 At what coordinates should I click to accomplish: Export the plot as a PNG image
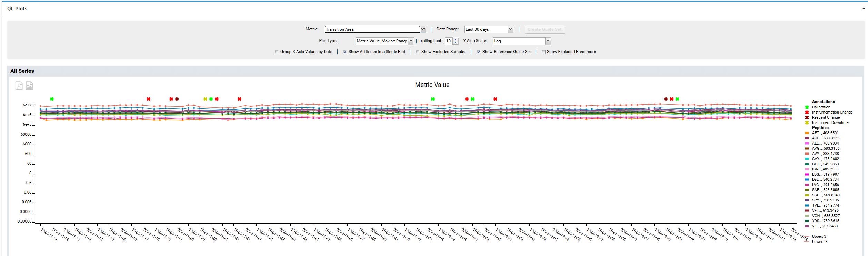coord(29,86)
